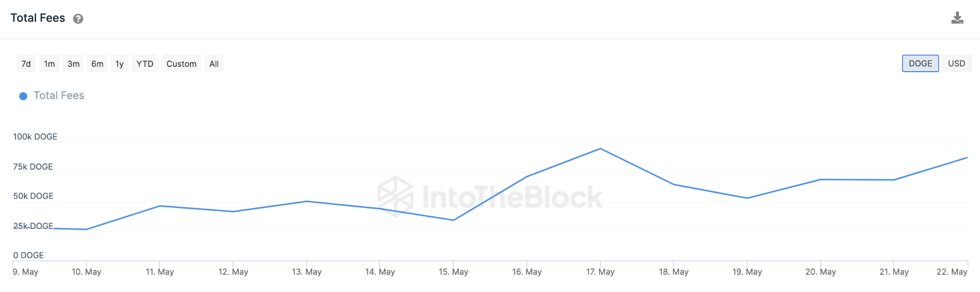The width and height of the screenshot is (980, 292).
Task: Switch fee units to DOGE
Action: pyautogui.click(x=920, y=64)
